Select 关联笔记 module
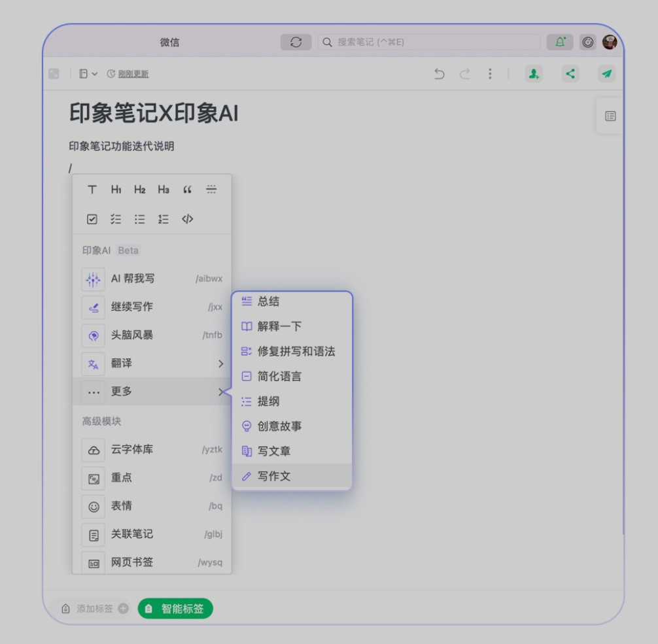Screen dimensions: 658x644 pyautogui.click(x=152, y=534)
